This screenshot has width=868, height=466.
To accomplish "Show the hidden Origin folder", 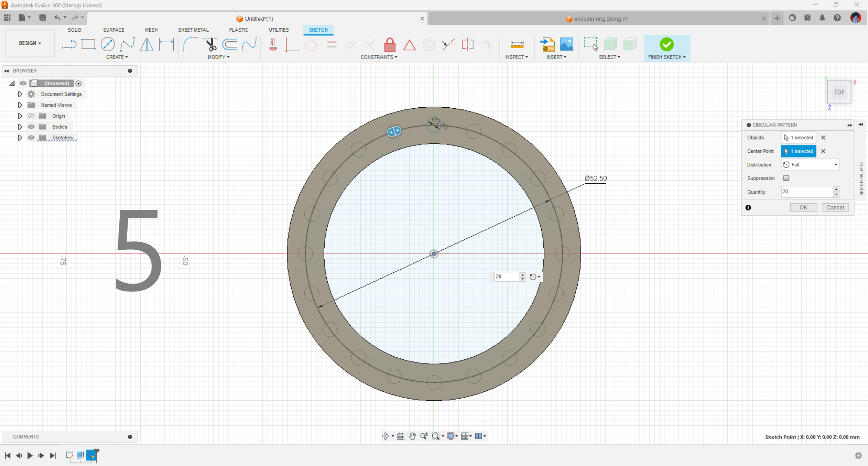I will (x=31, y=116).
